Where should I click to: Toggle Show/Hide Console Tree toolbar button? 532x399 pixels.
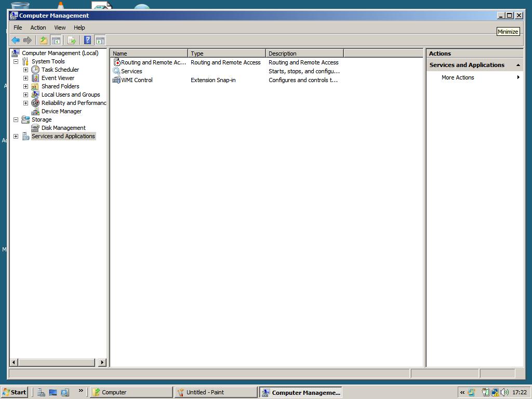56,41
